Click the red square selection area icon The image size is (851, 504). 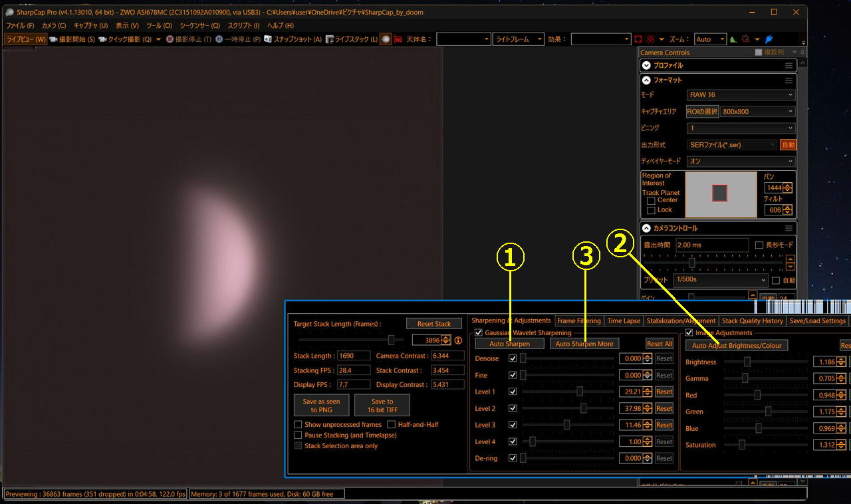pyautogui.click(x=638, y=39)
